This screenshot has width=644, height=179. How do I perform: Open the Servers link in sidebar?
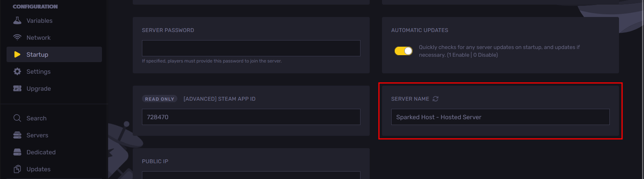[37, 135]
